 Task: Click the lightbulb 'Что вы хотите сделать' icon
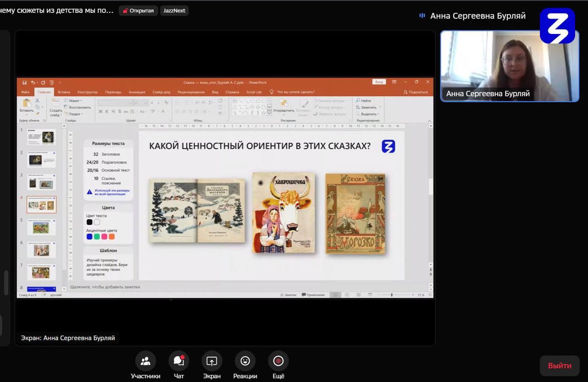pos(271,92)
